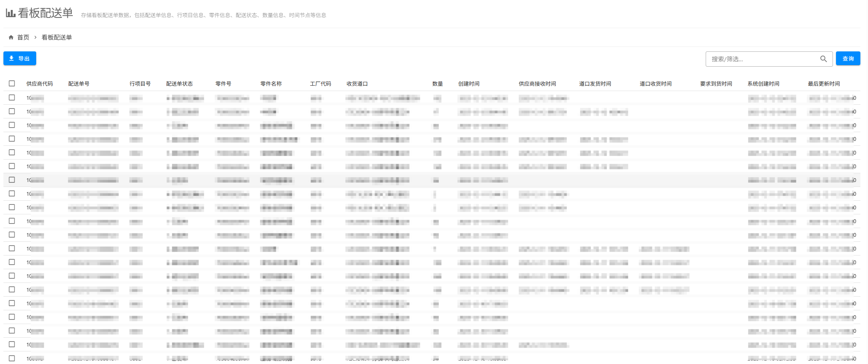
Task: Click the bar chart icon beside page title
Action: (11, 13)
